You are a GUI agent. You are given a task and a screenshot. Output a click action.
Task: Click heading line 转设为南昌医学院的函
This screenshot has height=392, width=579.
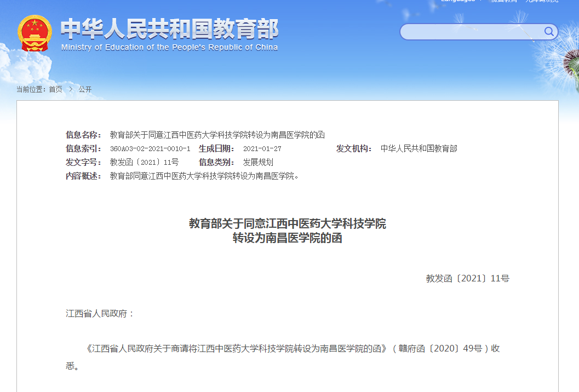pos(287,238)
